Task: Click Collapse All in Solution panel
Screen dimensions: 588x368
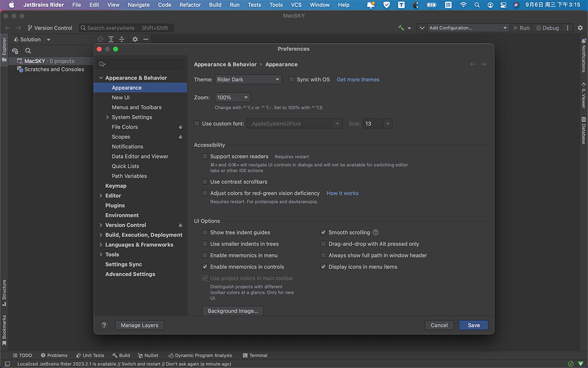Action: [122, 39]
